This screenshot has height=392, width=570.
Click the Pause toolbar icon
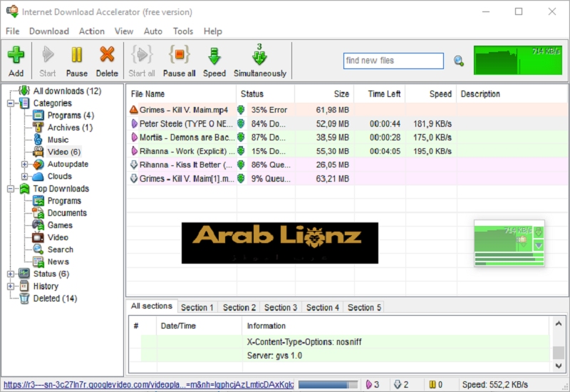tap(77, 61)
